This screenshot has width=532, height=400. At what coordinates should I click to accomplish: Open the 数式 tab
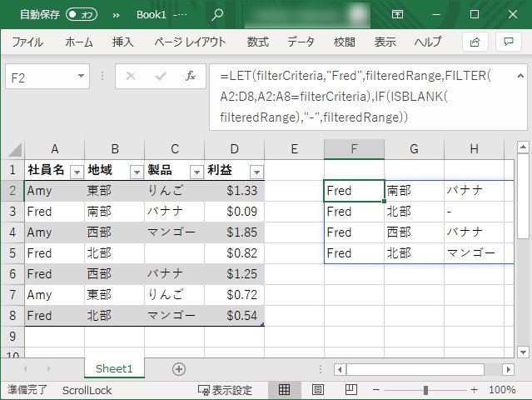257,42
